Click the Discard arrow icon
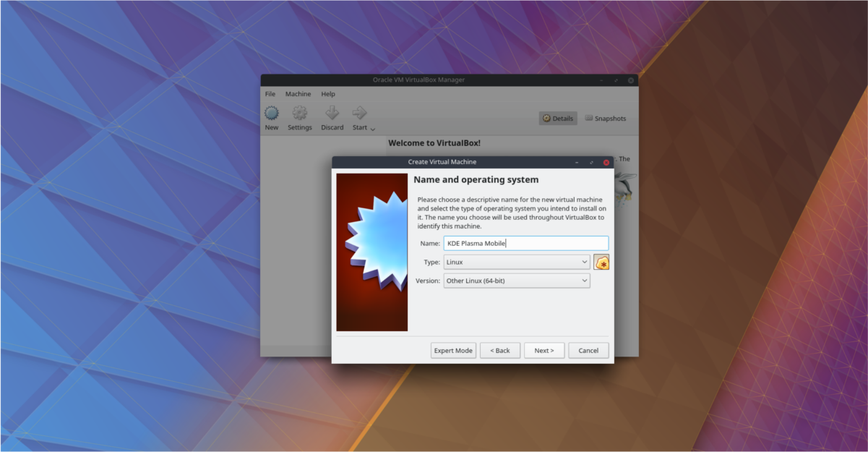Screen dimensions: 868x452 [x=332, y=113]
